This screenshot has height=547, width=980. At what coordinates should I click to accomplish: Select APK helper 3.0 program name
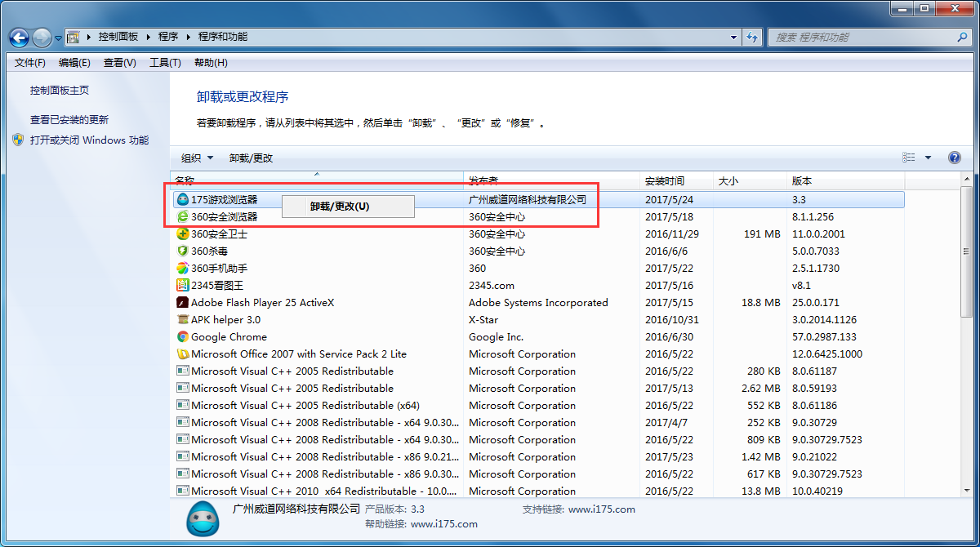coord(226,319)
